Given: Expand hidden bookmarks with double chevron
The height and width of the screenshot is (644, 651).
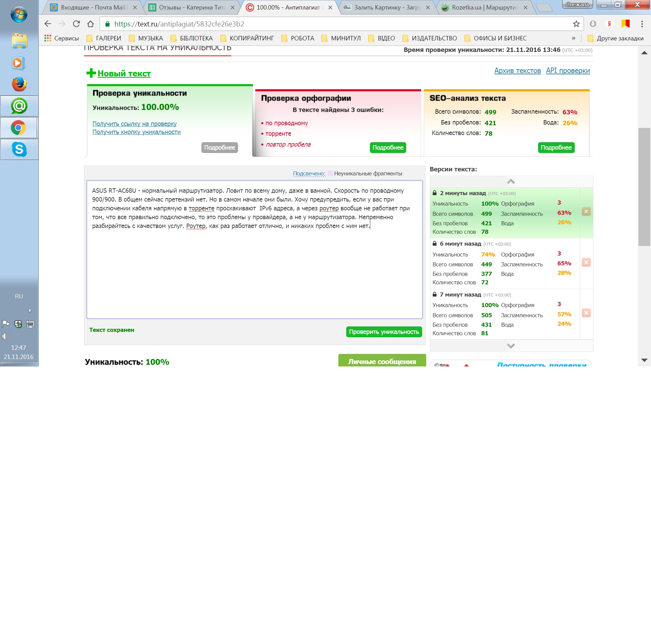Looking at the screenshot, I should 573,38.
